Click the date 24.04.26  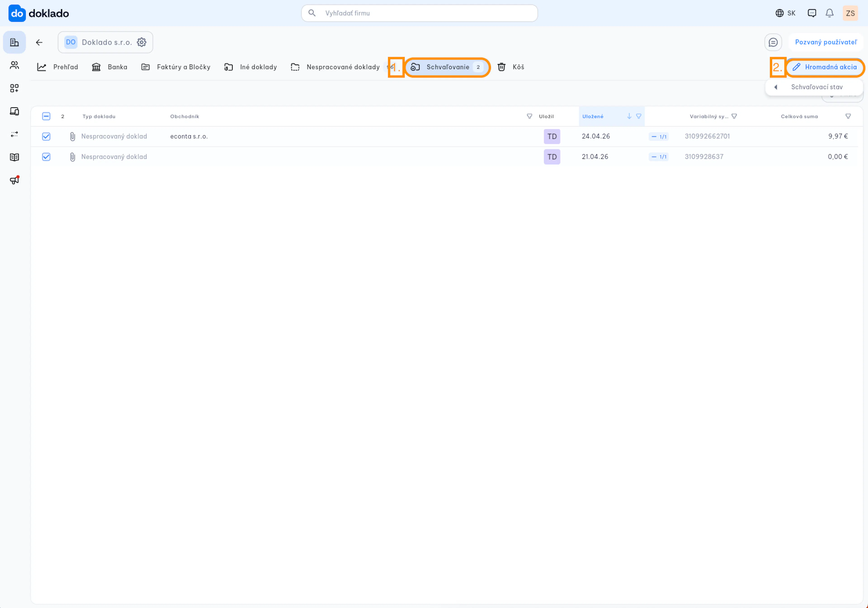596,136
